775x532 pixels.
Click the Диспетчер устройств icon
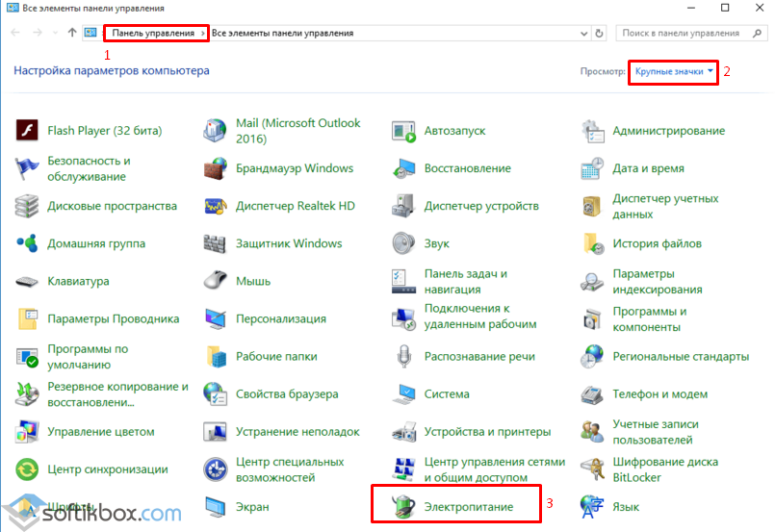pos(403,206)
